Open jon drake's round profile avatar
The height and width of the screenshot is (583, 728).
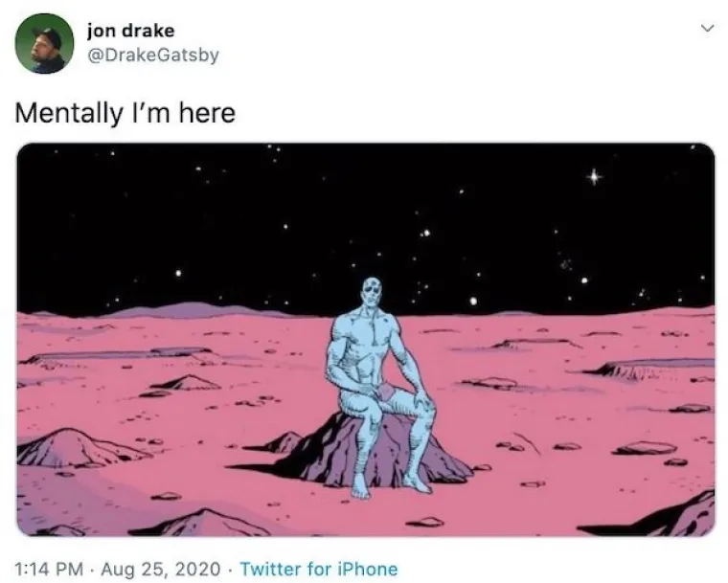click(44, 43)
